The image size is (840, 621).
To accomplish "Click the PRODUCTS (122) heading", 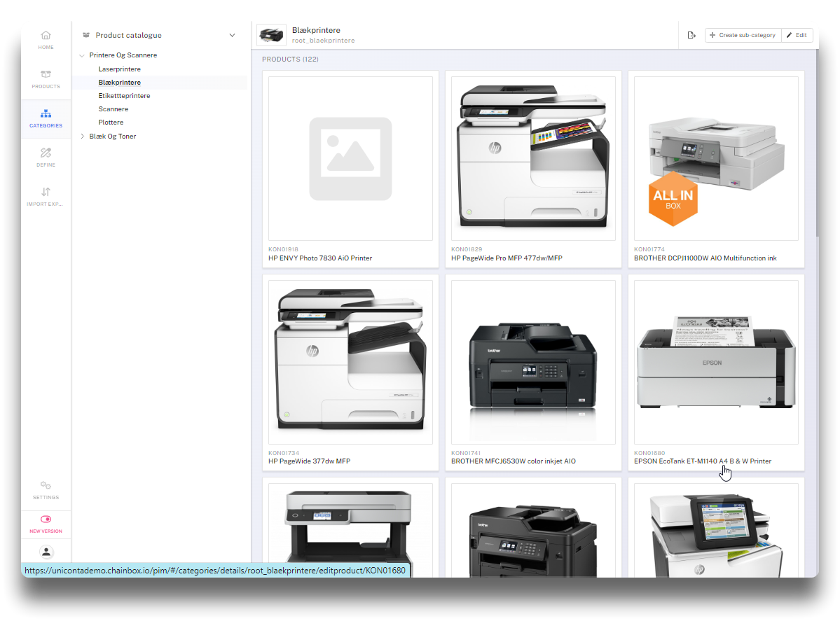I will pyautogui.click(x=290, y=60).
